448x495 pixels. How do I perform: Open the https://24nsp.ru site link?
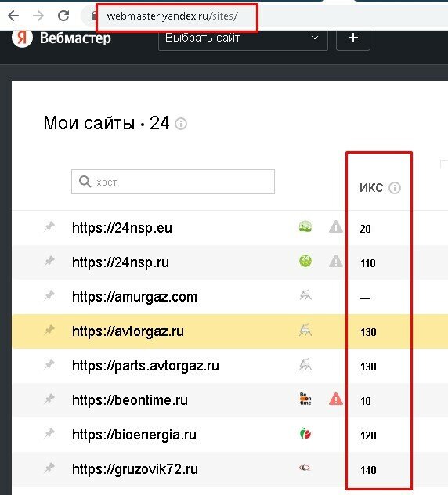[121, 262]
